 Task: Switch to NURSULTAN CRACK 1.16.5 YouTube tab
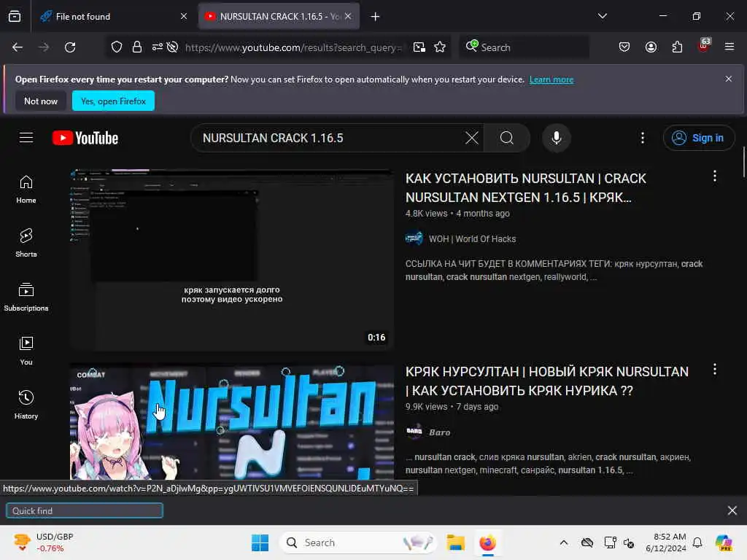tap(279, 16)
